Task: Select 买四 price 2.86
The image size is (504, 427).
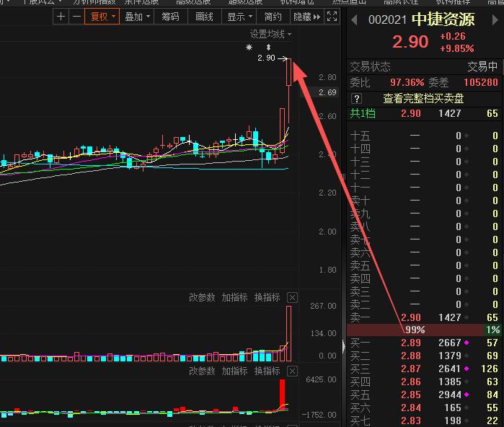Action: (411, 382)
